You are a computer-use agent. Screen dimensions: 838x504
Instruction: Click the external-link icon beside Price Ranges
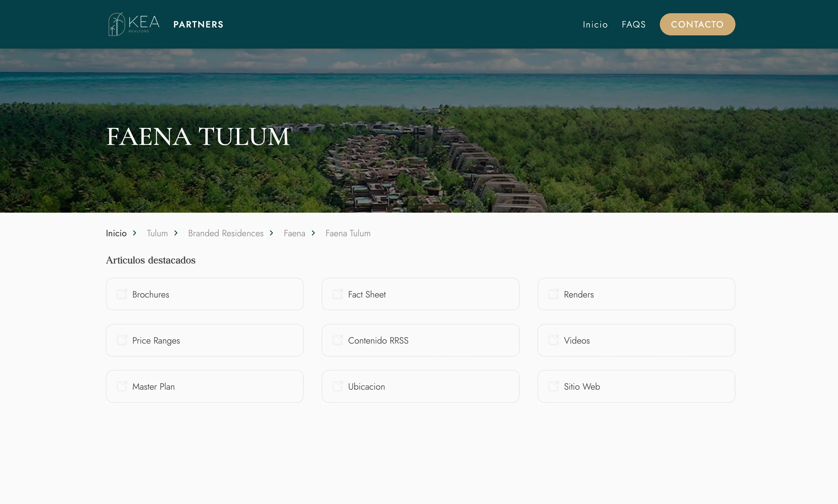coord(122,340)
